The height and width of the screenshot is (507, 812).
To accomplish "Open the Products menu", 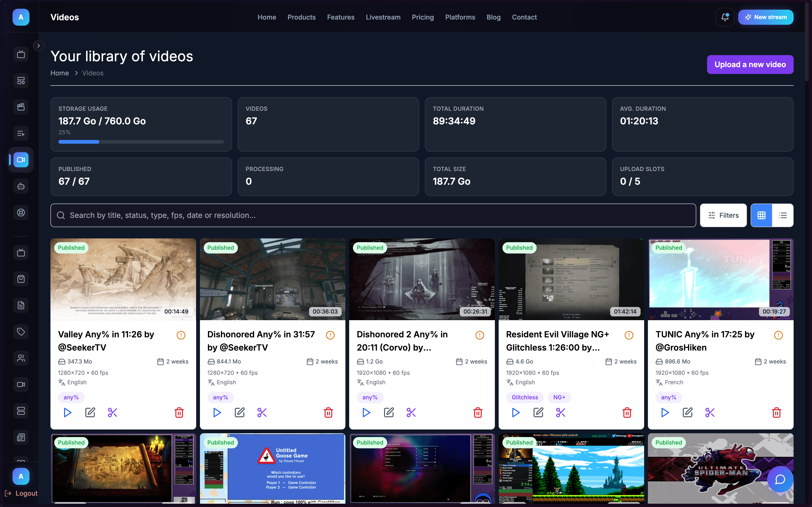I will tap(301, 17).
